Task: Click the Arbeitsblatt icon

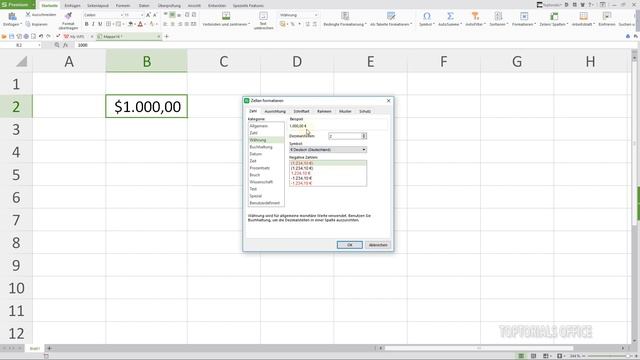Action: [584, 16]
